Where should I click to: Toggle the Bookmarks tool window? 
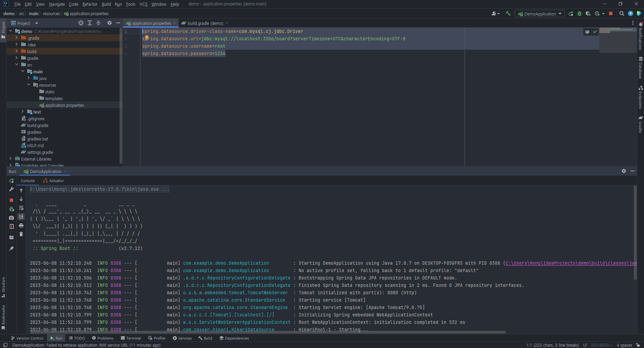[3, 317]
